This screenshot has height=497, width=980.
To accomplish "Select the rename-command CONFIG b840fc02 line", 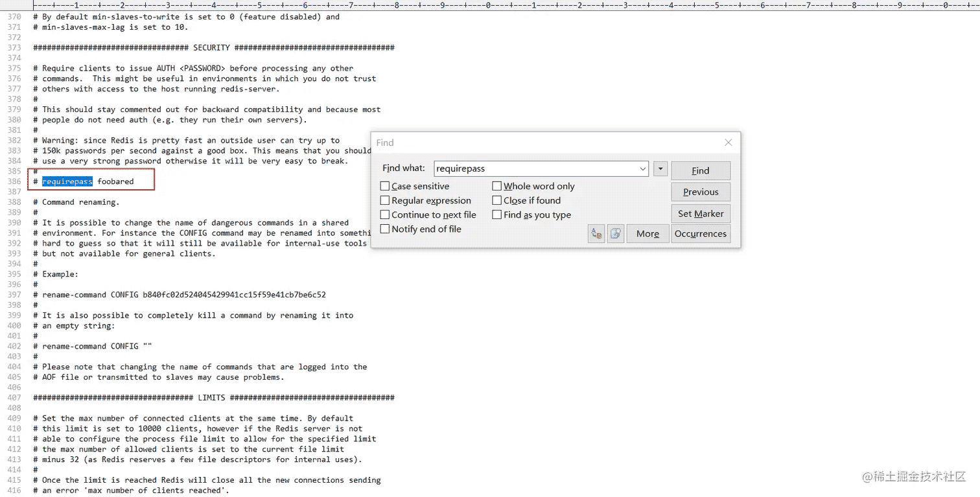I will 180,295.
